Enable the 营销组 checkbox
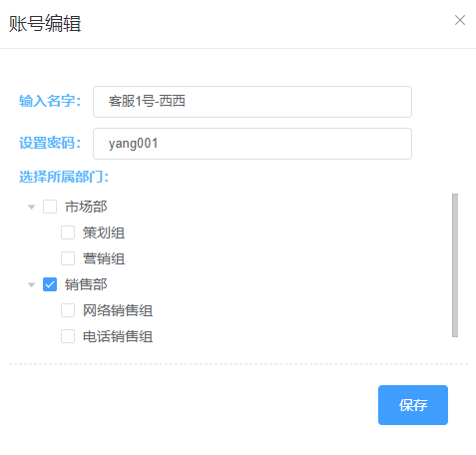This screenshot has height=455, width=476. (68, 258)
